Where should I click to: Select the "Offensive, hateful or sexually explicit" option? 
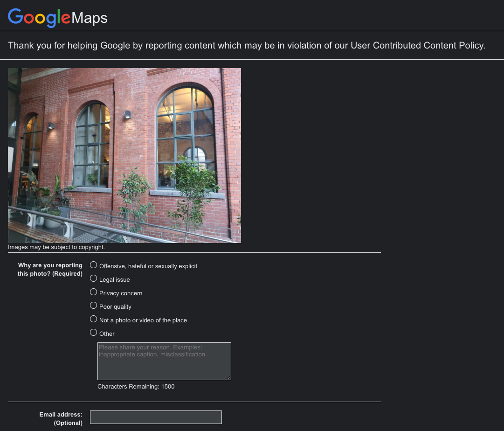pos(93,264)
